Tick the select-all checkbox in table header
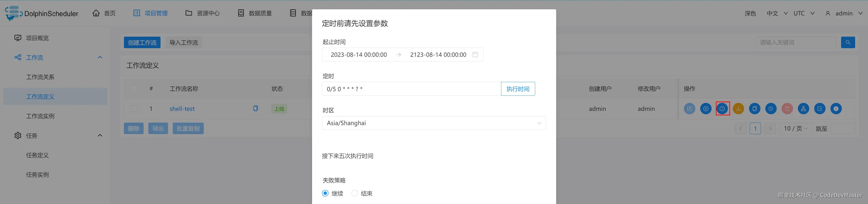The height and width of the screenshot is (204, 868). point(135,89)
